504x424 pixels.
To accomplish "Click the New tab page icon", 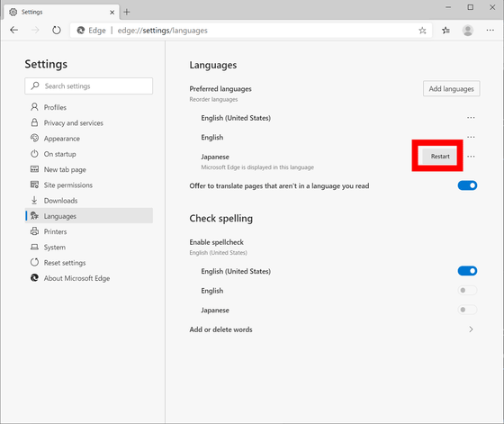I will [34, 169].
